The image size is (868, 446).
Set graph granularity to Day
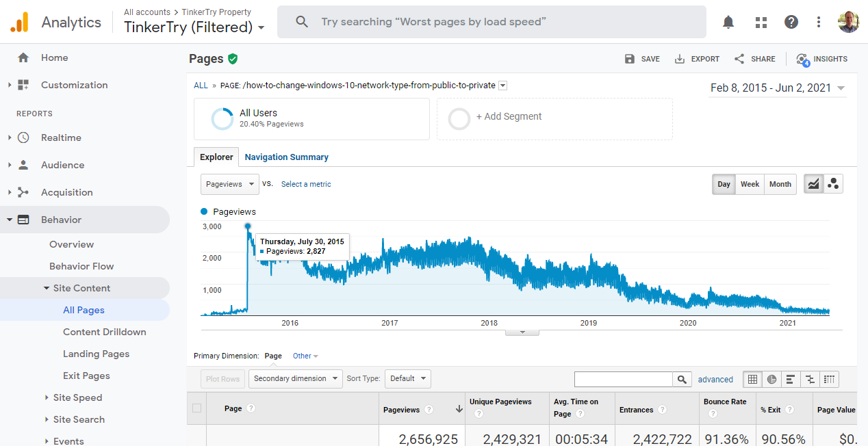pyautogui.click(x=724, y=184)
